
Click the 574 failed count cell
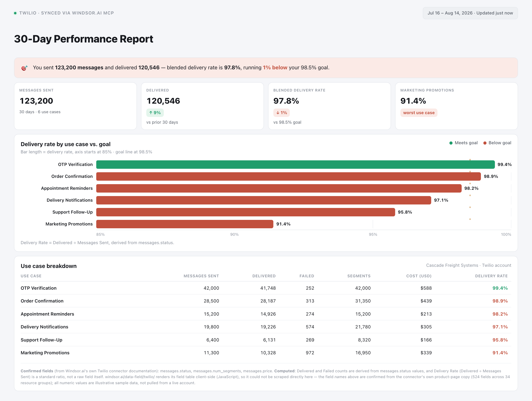310,327
